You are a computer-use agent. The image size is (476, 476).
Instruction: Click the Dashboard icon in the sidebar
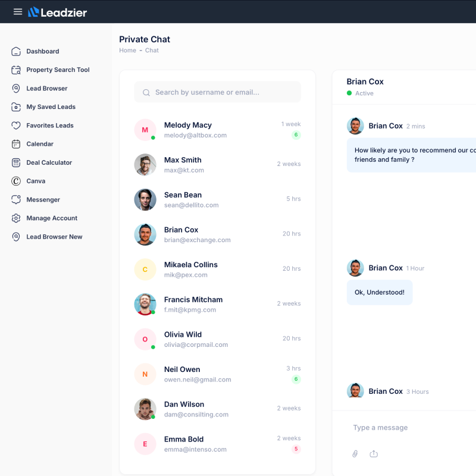click(16, 52)
